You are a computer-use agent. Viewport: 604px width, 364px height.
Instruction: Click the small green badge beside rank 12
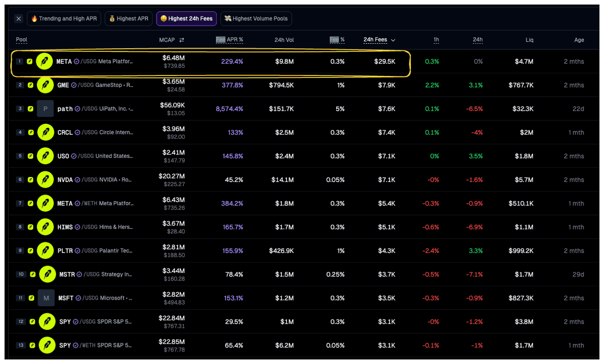[33, 322]
